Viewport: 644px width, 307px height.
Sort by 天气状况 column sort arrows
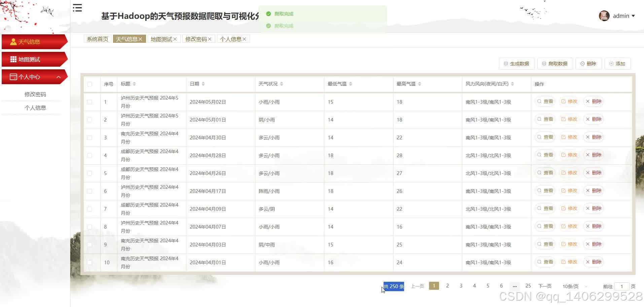click(282, 84)
